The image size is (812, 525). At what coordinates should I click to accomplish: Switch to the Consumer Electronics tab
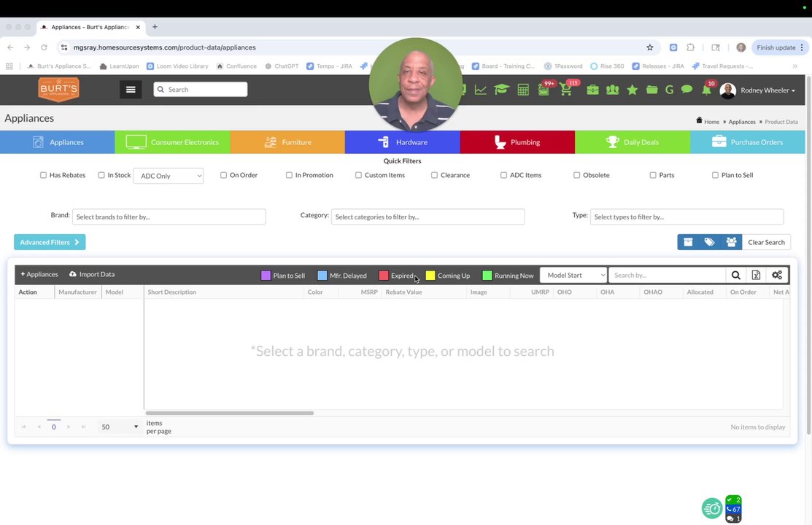(172, 142)
